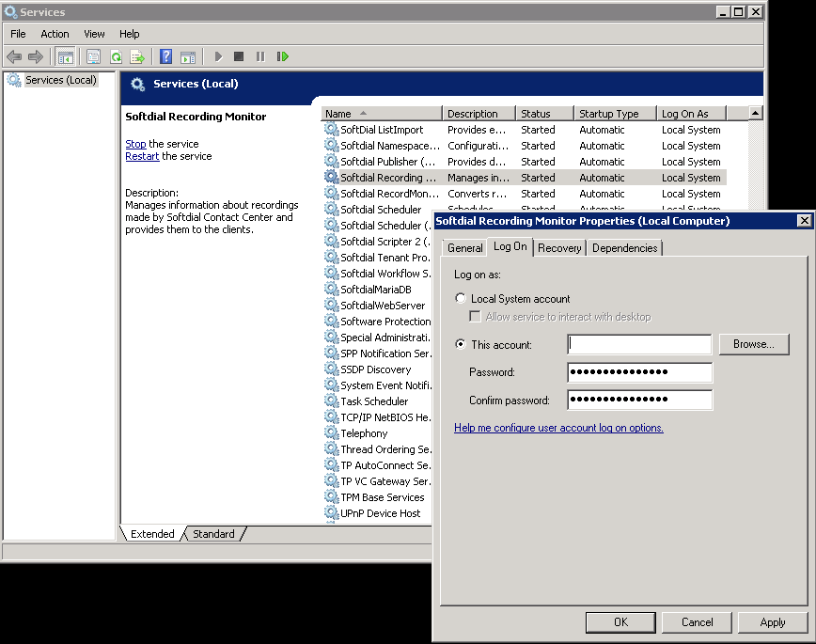Image resolution: width=816 pixels, height=644 pixels.
Task: Select the Softdial RecordMon service row
Action: click(x=525, y=194)
